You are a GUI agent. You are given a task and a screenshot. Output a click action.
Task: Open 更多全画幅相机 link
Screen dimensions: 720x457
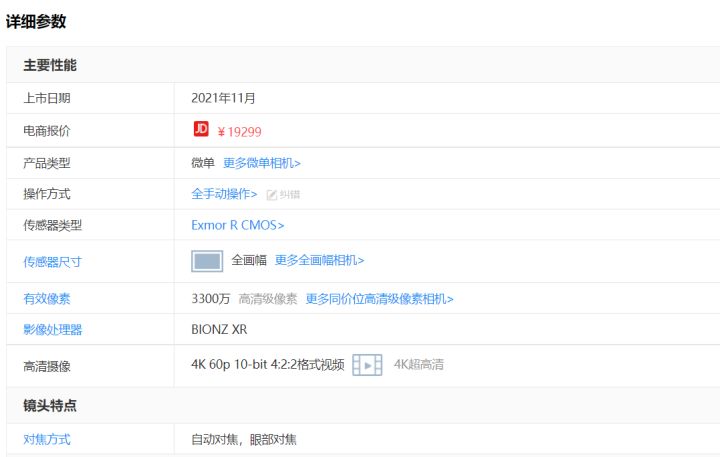point(320,260)
